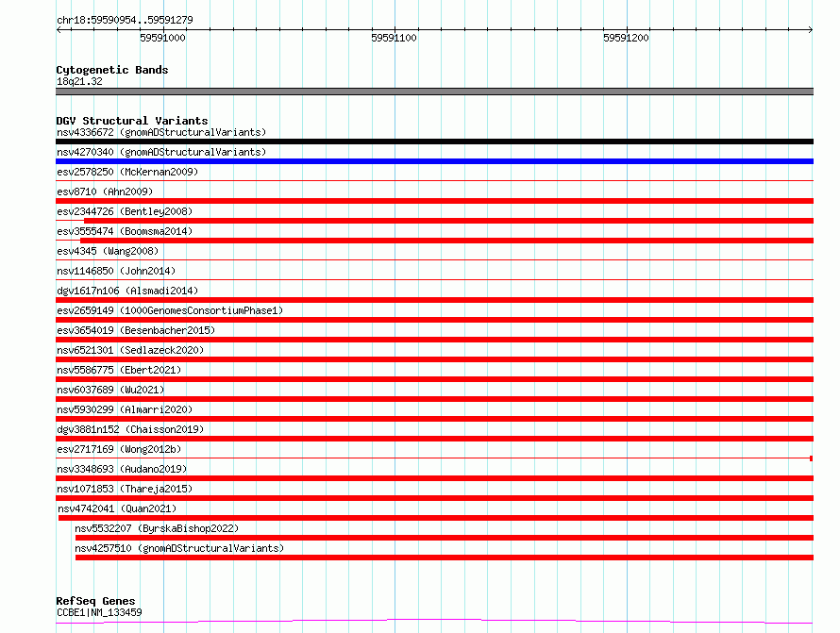Click the nsv6521301 (Sedlazeck2020) label
This screenshot has width=840, height=633.
pos(130,350)
